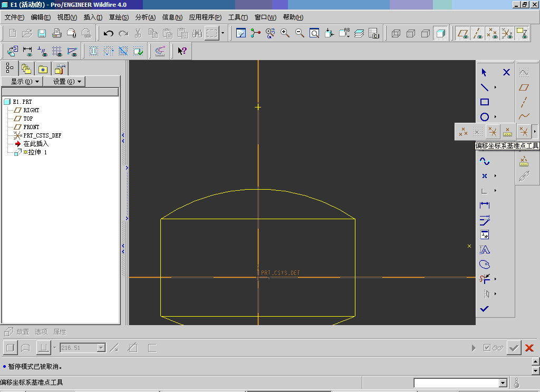Open the 文件(F) menu

coord(14,17)
